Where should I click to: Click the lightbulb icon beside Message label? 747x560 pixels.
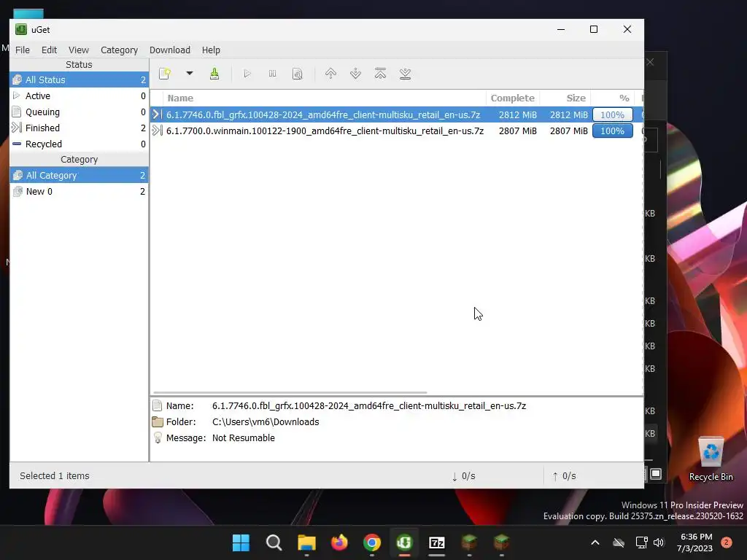click(158, 438)
